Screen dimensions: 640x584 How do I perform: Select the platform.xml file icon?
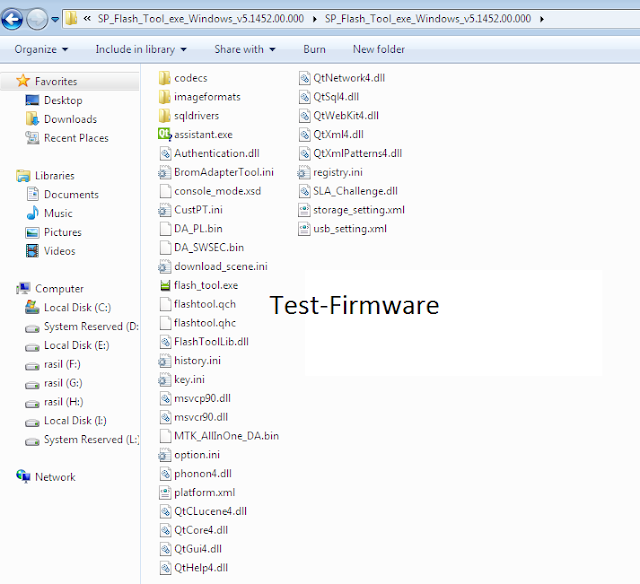click(x=165, y=493)
